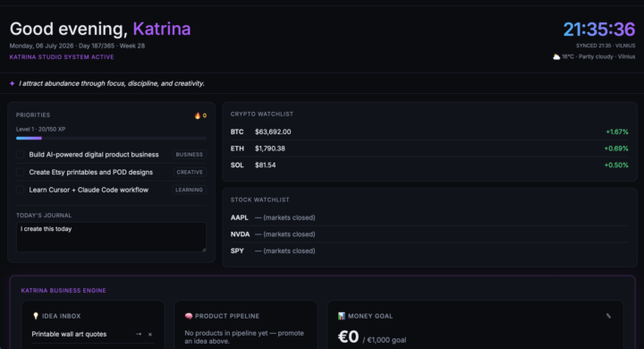Viewport: 644px width, 349px height.
Task: Click the €0 money goal amount
Action: [x=348, y=336]
